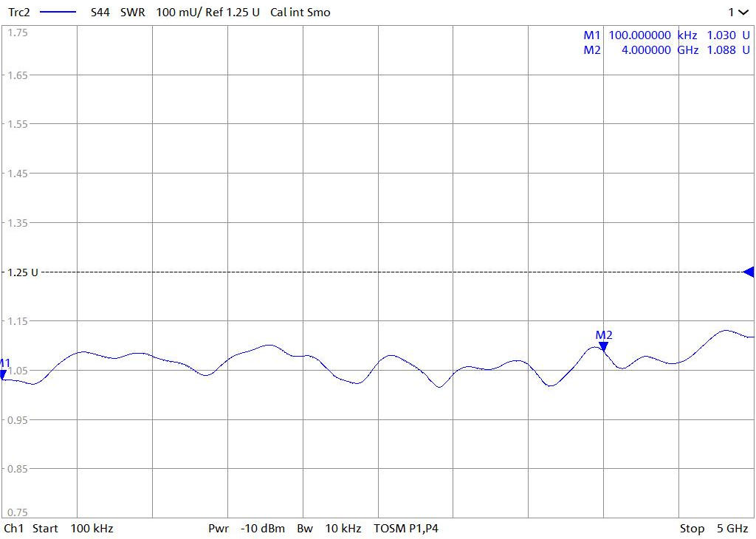Click the M2 marker triangle on trace
756x539 pixels.
(x=603, y=346)
